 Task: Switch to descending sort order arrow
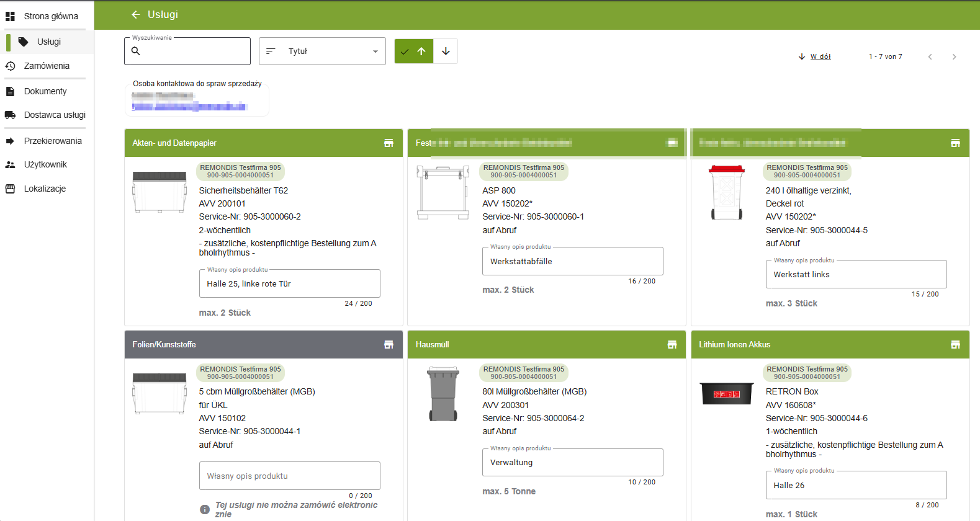click(446, 51)
